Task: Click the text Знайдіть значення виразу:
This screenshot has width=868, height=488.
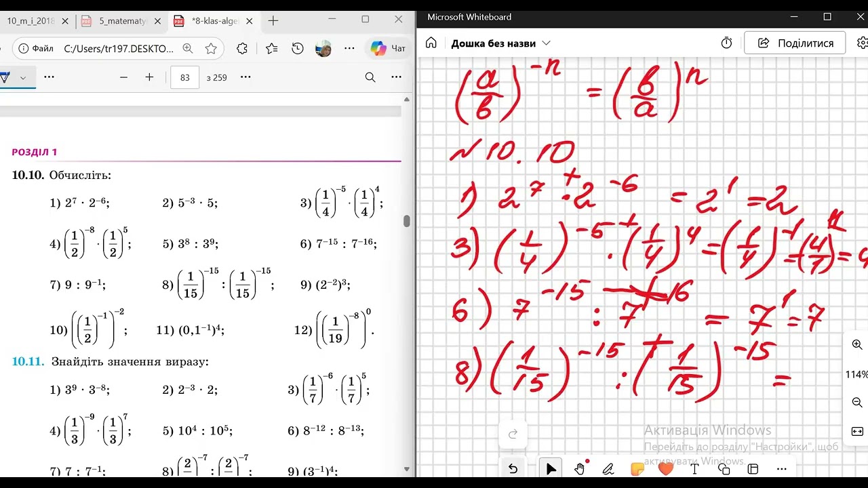Action: pos(130,362)
